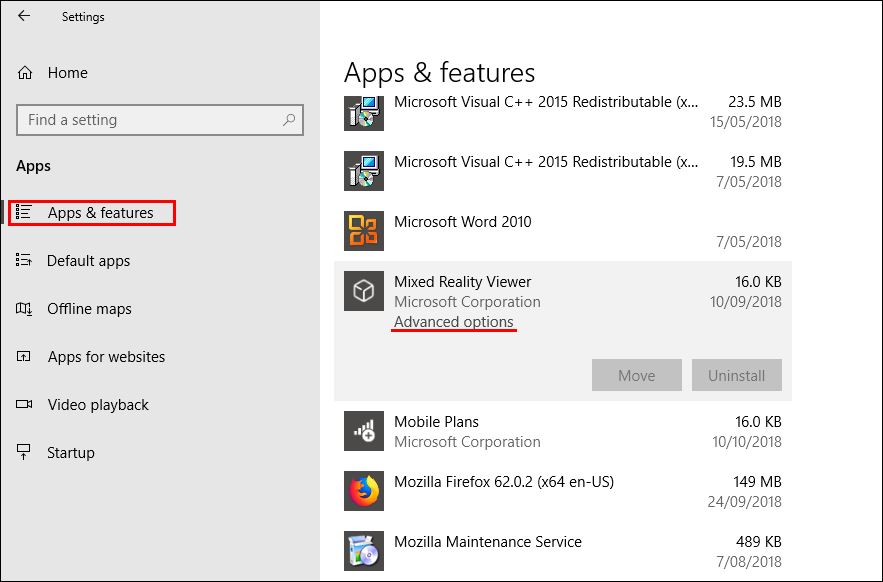Click the 10/10/2018 install date
This screenshot has width=883, height=582.
[747, 442]
